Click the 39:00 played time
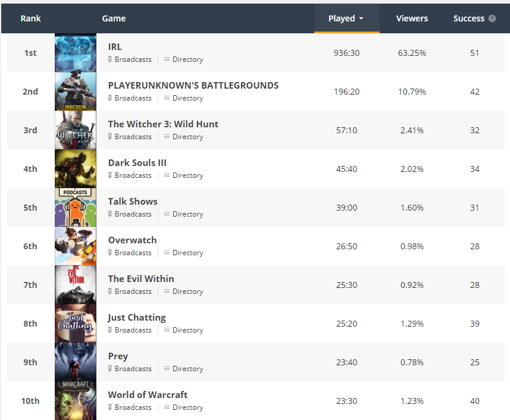The height and width of the screenshot is (420, 510). (347, 208)
